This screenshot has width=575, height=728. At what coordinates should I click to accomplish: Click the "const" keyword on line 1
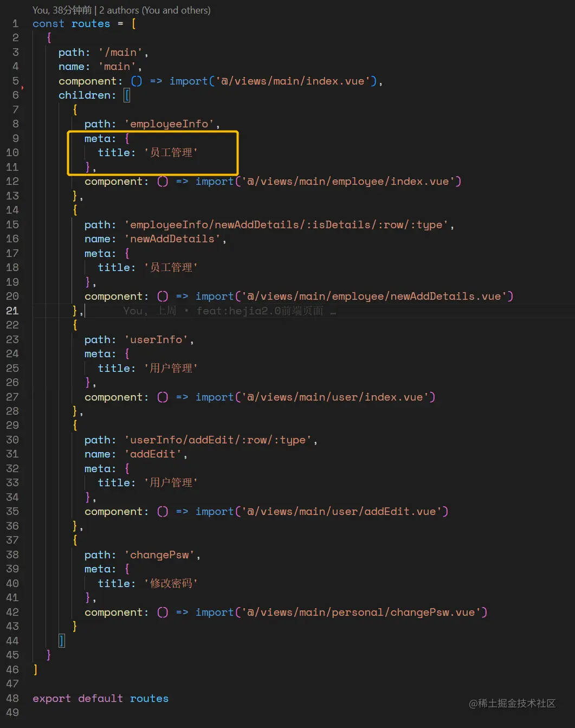[48, 24]
